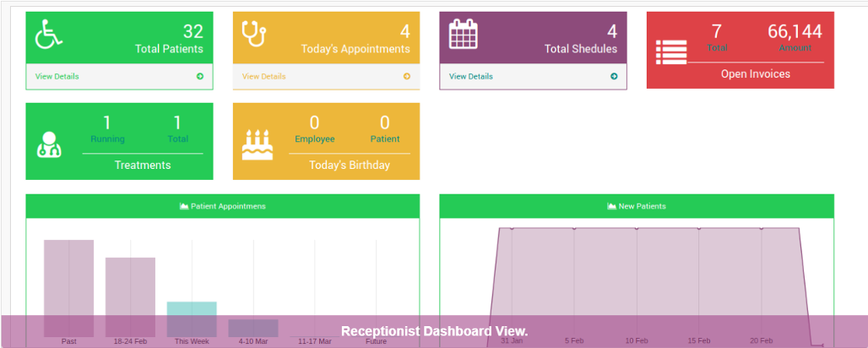Click the Open Invoices amount 66,144

[795, 32]
